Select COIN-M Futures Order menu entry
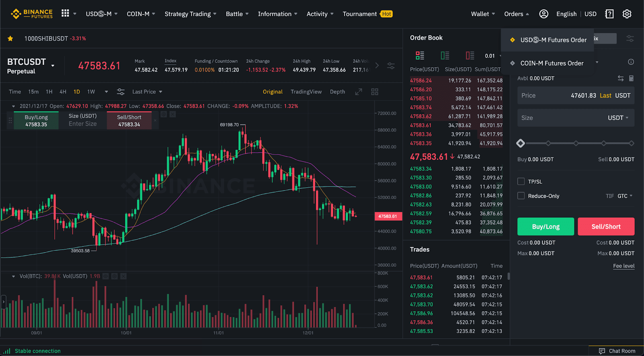644x356 pixels. pyautogui.click(x=548, y=63)
